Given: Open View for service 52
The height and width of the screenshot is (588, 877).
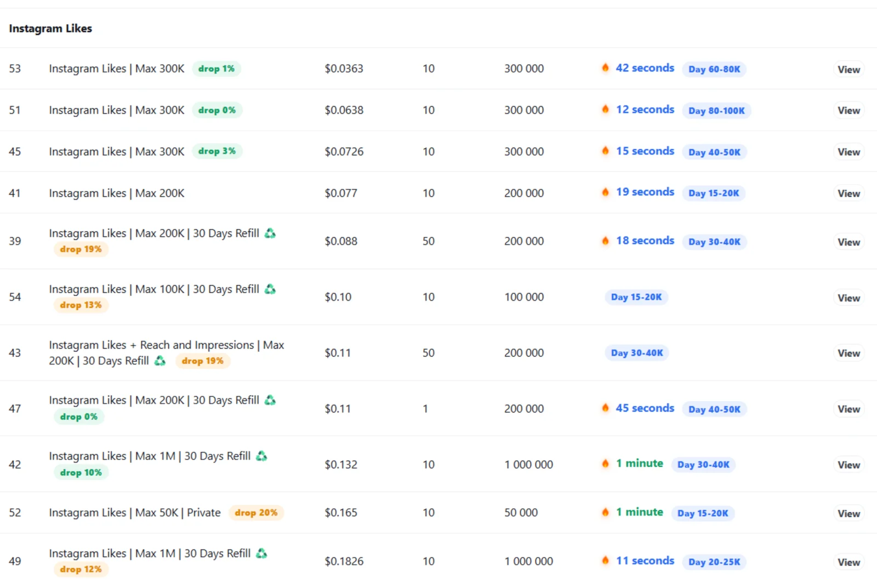Looking at the screenshot, I should pyautogui.click(x=848, y=513).
